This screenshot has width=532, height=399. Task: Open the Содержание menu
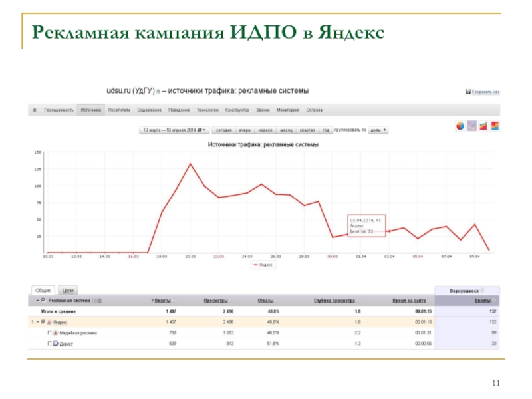(149, 110)
